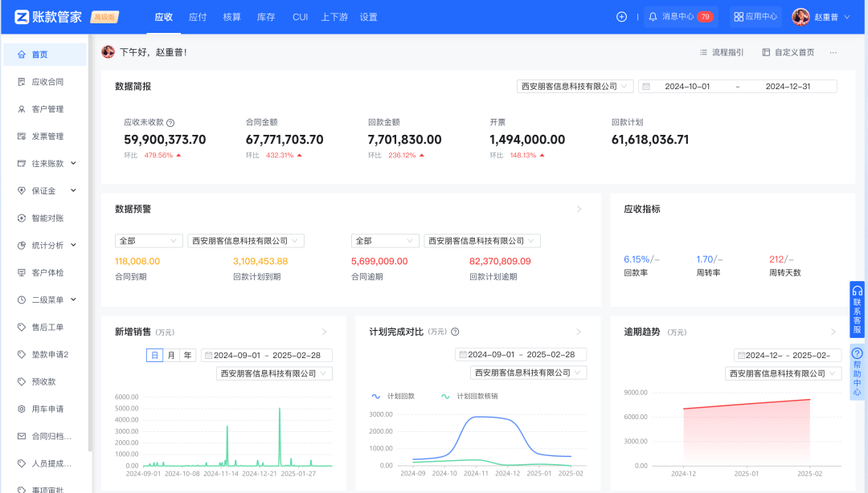Click the 垫款申请2 tag icon

[22, 354]
